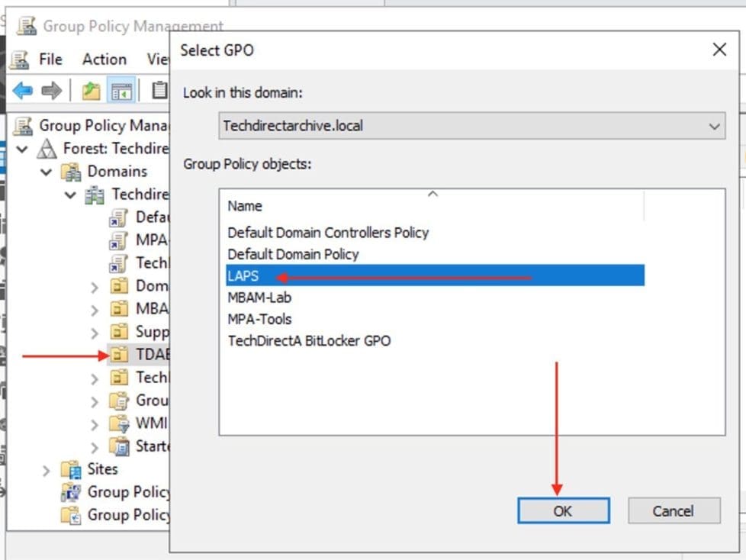The width and height of the screenshot is (746, 560).
Task: Select the Domains node in the tree
Action: pyautogui.click(x=117, y=171)
